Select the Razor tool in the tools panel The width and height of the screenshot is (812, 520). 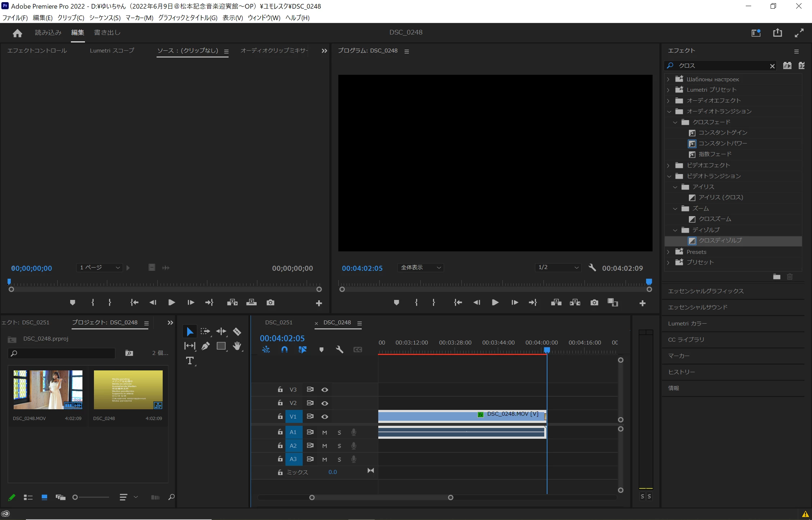(237, 332)
